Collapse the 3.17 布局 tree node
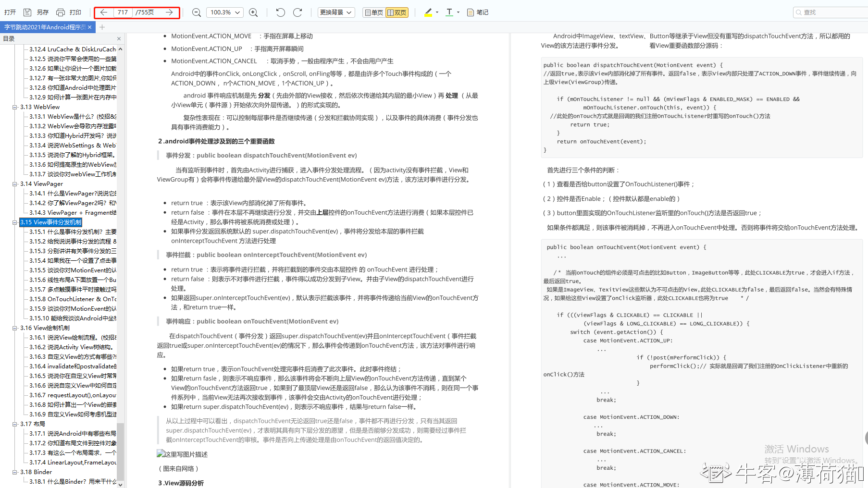This screenshot has height=488, width=868. pos(15,424)
